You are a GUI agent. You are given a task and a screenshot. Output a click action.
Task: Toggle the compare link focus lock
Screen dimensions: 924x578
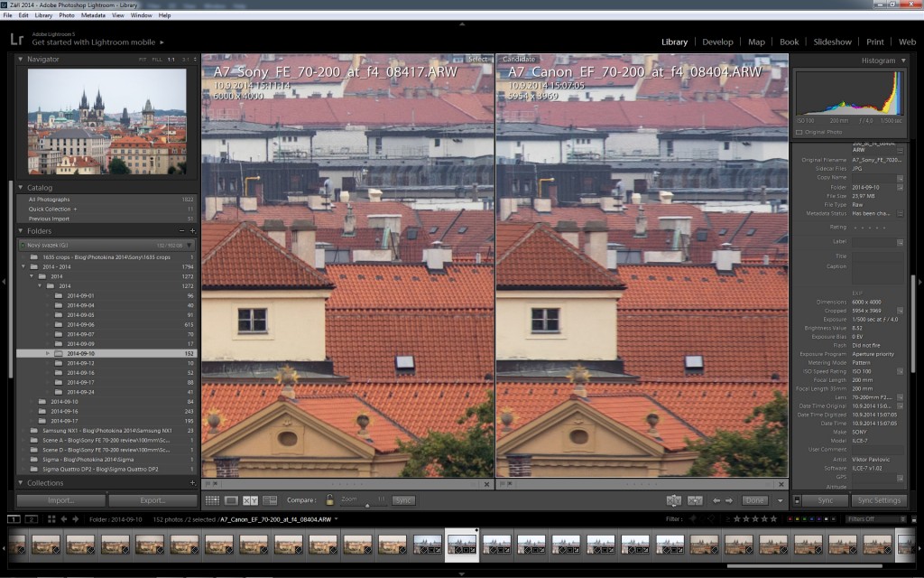(329, 499)
